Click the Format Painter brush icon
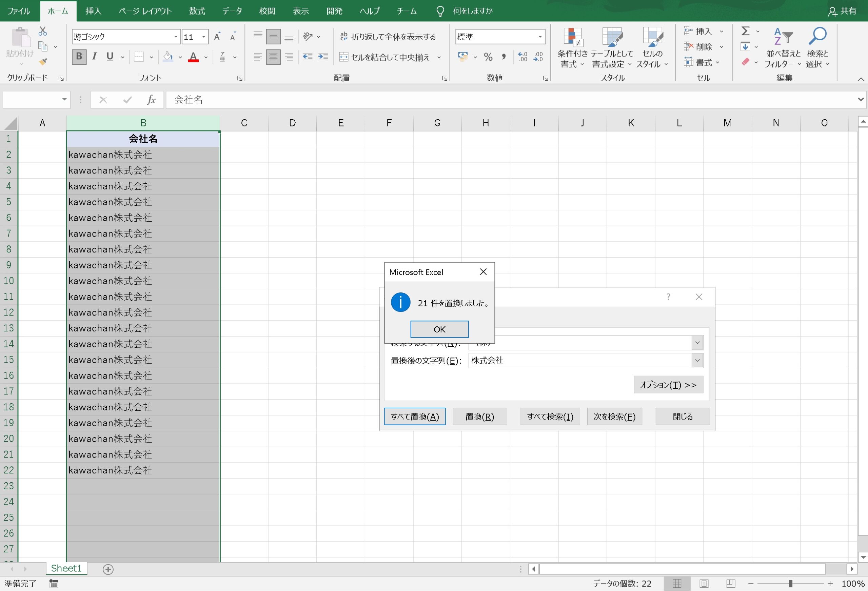This screenshot has width=868, height=591. tap(43, 62)
